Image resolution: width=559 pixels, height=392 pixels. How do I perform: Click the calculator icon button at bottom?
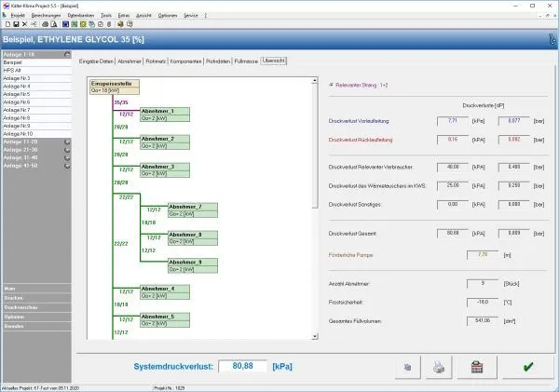477,367
